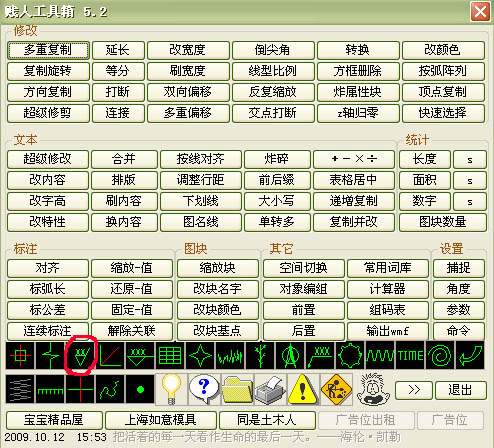Open the 计算器 button

[388, 289]
